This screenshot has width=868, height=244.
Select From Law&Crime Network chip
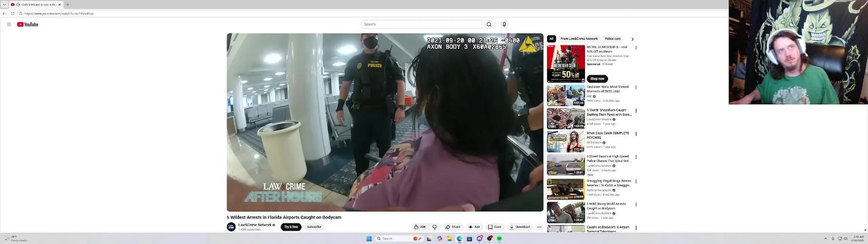579,39
